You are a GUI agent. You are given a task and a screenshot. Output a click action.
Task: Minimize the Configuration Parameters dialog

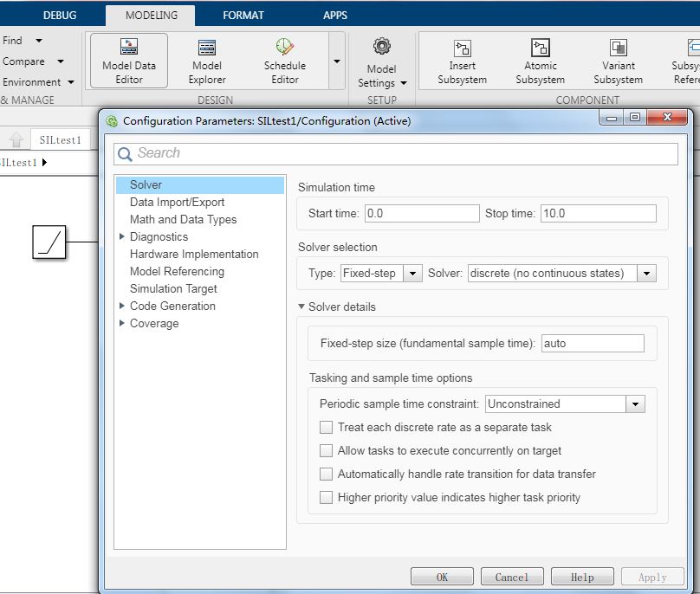tap(612, 118)
